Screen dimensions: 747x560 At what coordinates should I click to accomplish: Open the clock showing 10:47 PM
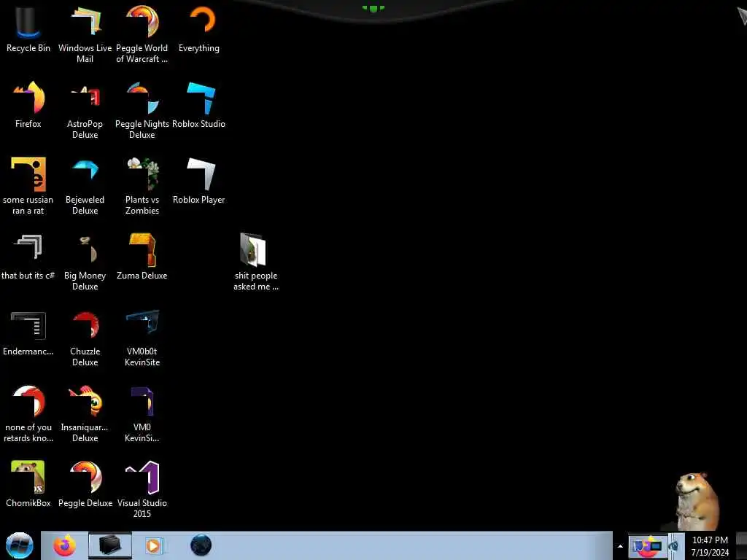point(710,546)
